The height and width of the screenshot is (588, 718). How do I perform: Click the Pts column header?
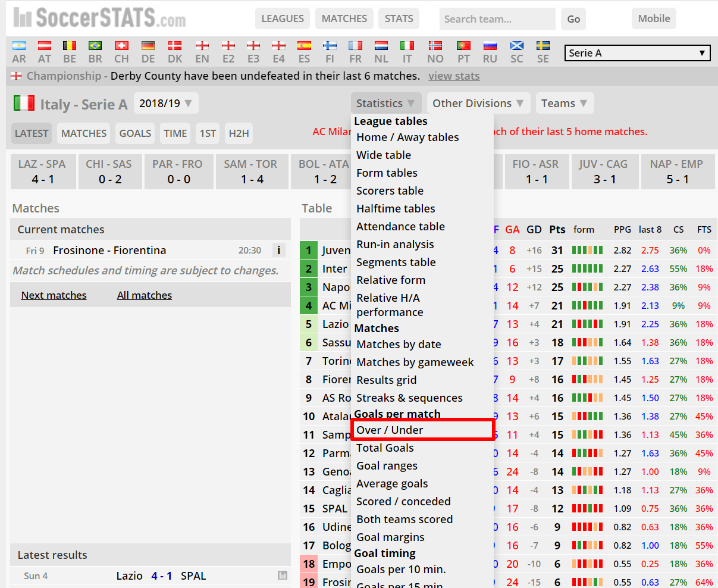pos(557,229)
